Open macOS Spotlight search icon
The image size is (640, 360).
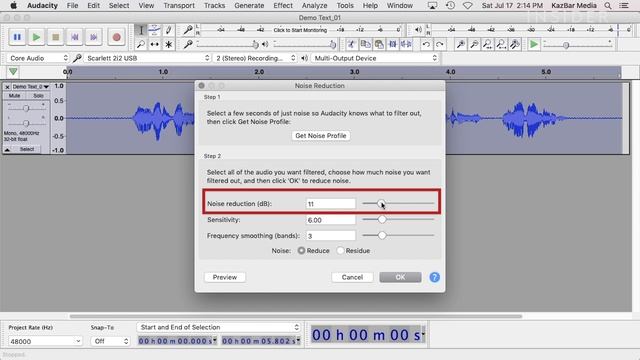(x=608, y=6)
